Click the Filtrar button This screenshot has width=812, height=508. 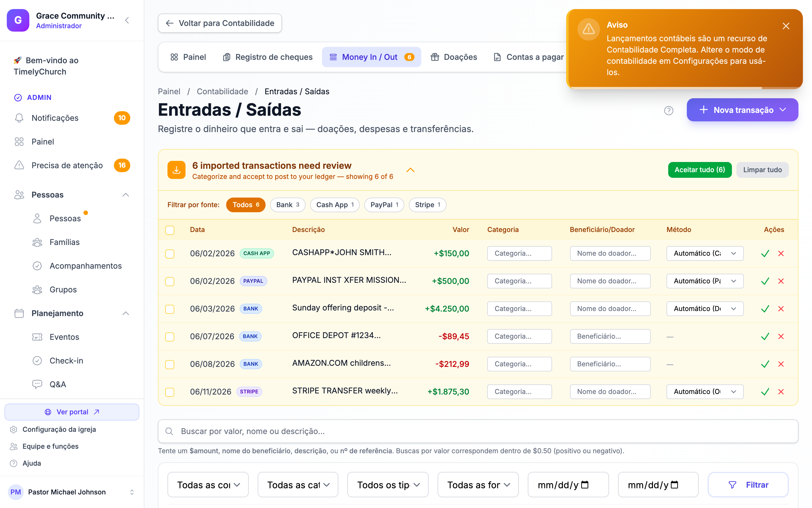point(748,485)
